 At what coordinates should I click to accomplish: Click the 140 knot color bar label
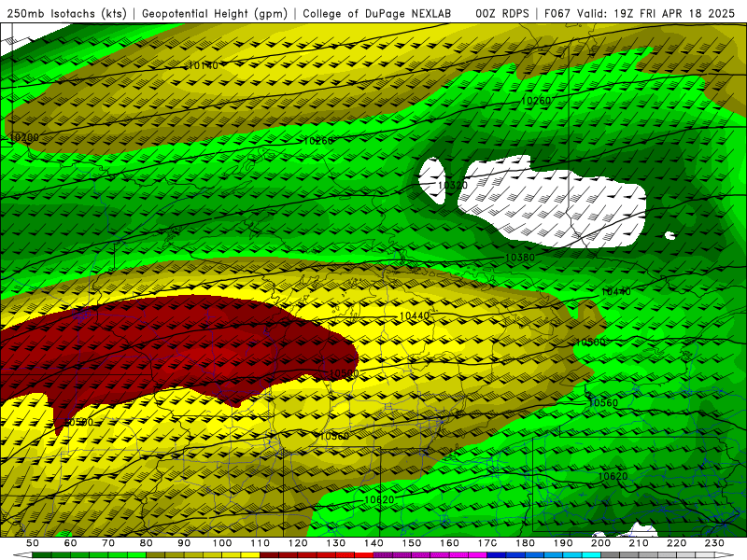(x=373, y=543)
